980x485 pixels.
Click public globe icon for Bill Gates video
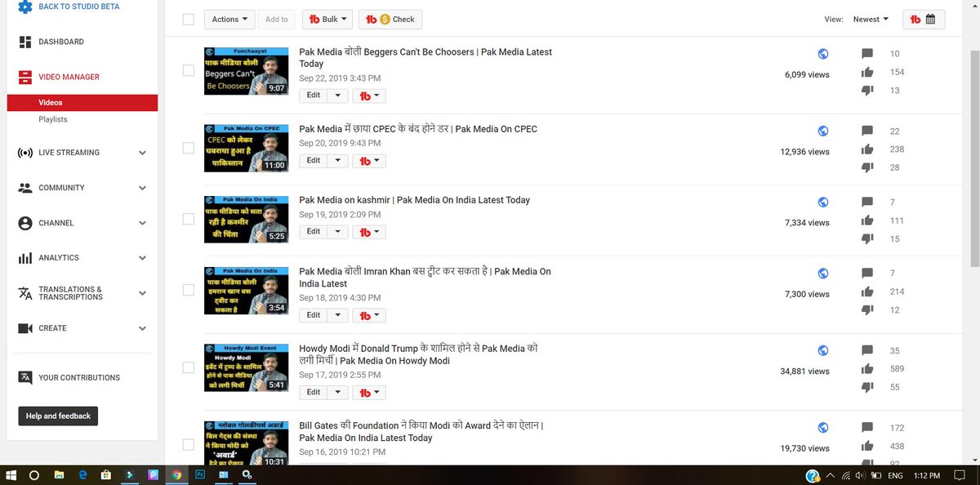(x=823, y=428)
